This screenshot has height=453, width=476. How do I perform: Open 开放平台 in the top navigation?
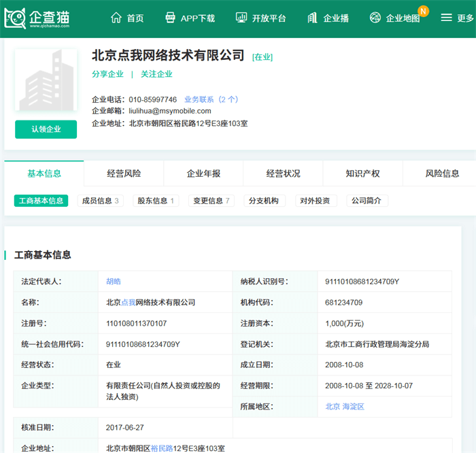(x=269, y=18)
